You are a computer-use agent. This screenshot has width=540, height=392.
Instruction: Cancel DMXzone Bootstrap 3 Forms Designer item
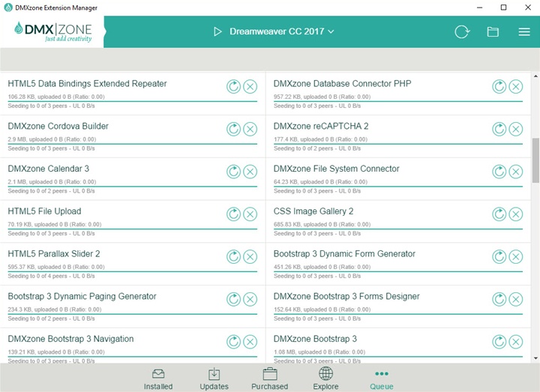[516, 299]
